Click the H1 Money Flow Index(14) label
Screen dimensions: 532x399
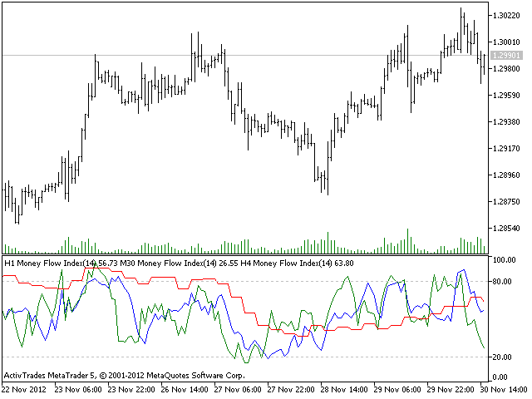click(50, 264)
